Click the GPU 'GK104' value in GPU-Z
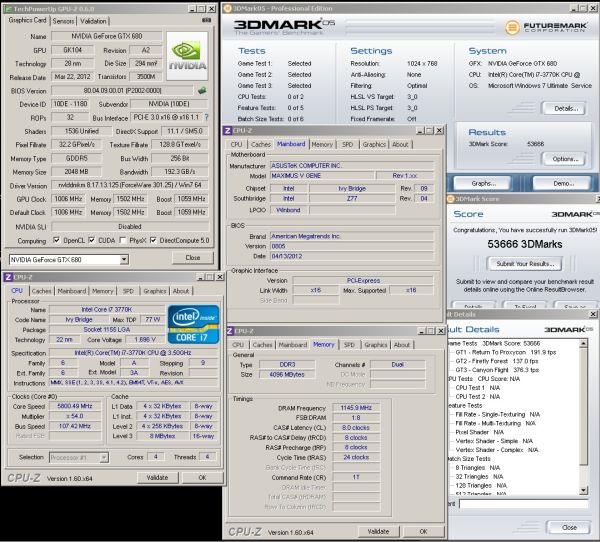 [72, 50]
